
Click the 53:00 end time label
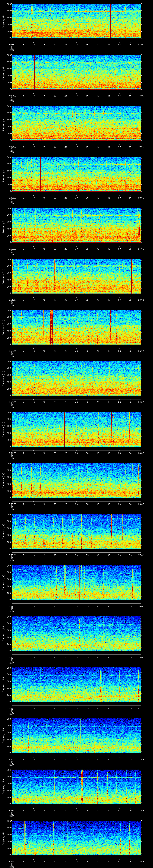pyautogui.click(x=141, y=351)
